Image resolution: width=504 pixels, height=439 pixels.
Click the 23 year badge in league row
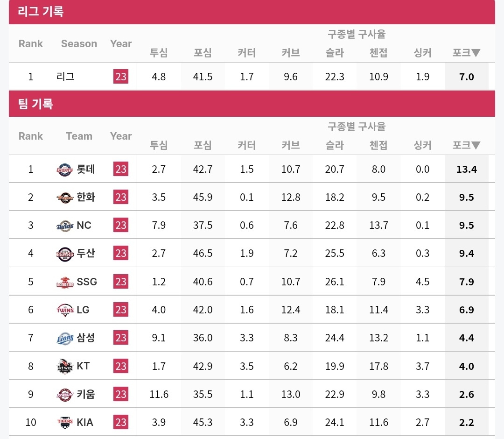pos(121,77)
